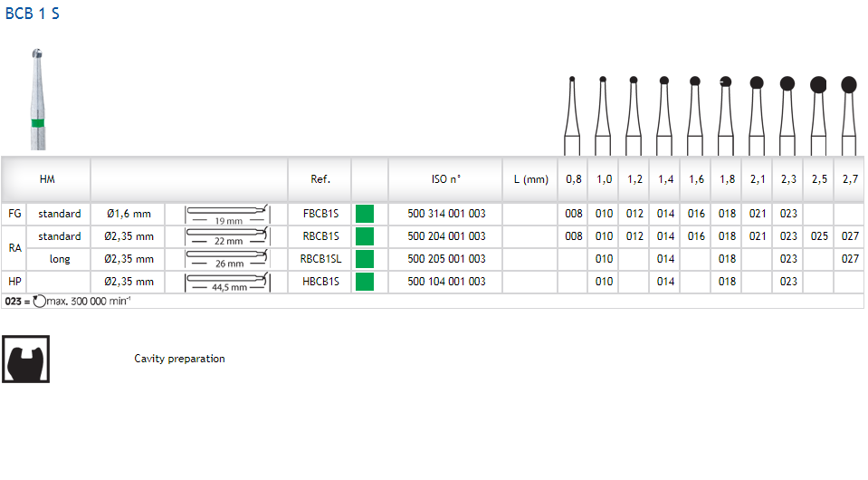Click the BCB 1 S heading
Image resolution: width=868 pixels, height=480 pixels.
(x=33, y=14)
